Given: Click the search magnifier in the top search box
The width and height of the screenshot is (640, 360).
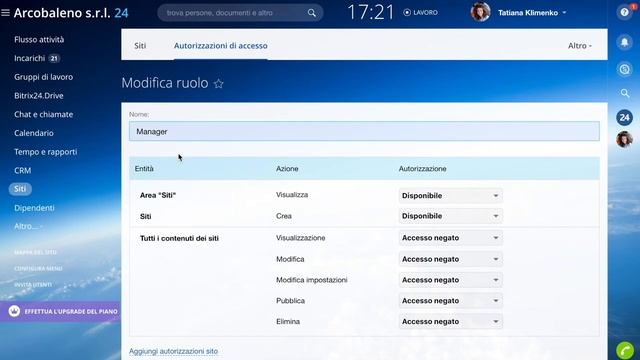Looking at the screenshot, I should click(x=312, y=13).
